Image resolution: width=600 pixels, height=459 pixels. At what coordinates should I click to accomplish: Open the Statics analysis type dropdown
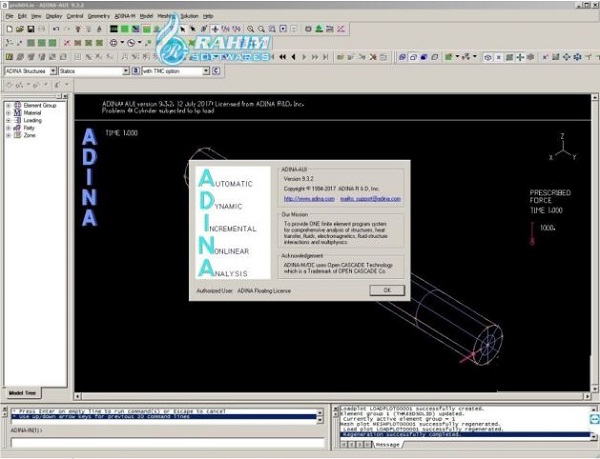coord(126,71)
